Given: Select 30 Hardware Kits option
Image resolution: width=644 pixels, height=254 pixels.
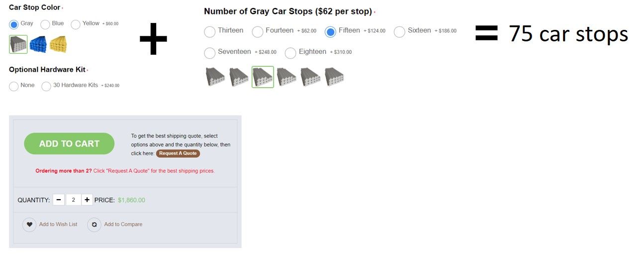Looking at the screenshot, I should click(x=46, y=86).
